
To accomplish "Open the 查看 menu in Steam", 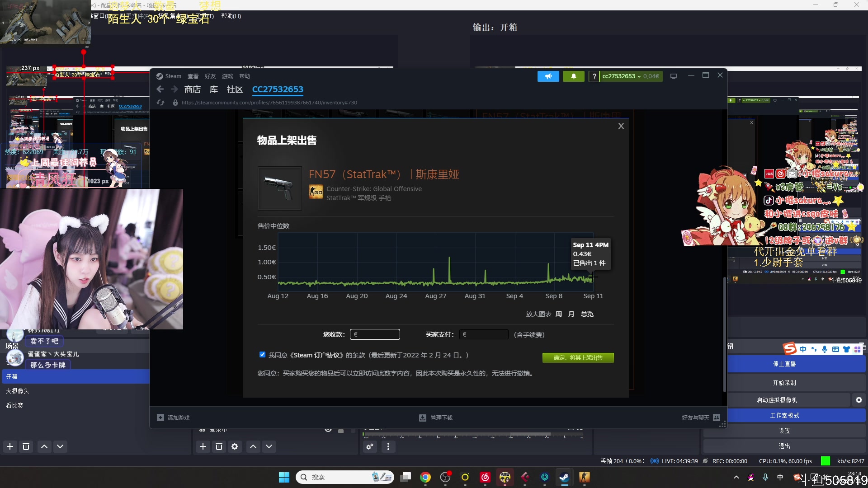I will [193, 76].
